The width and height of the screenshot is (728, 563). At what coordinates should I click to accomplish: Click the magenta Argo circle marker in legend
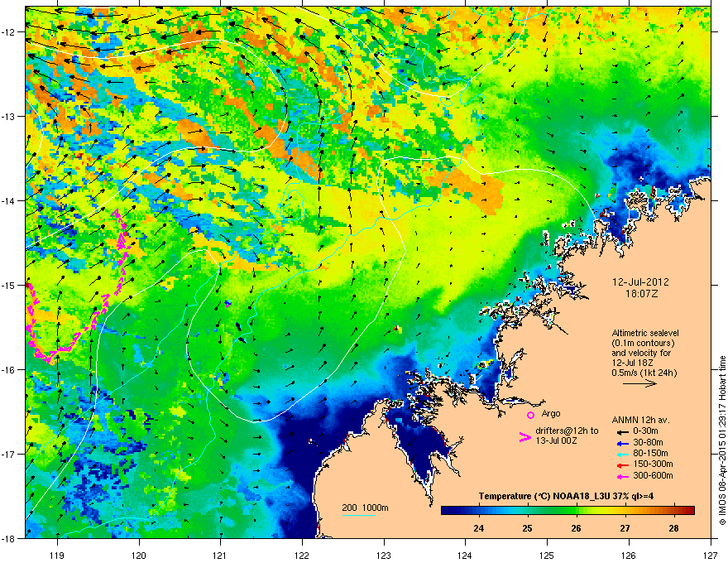click(530, 415)
